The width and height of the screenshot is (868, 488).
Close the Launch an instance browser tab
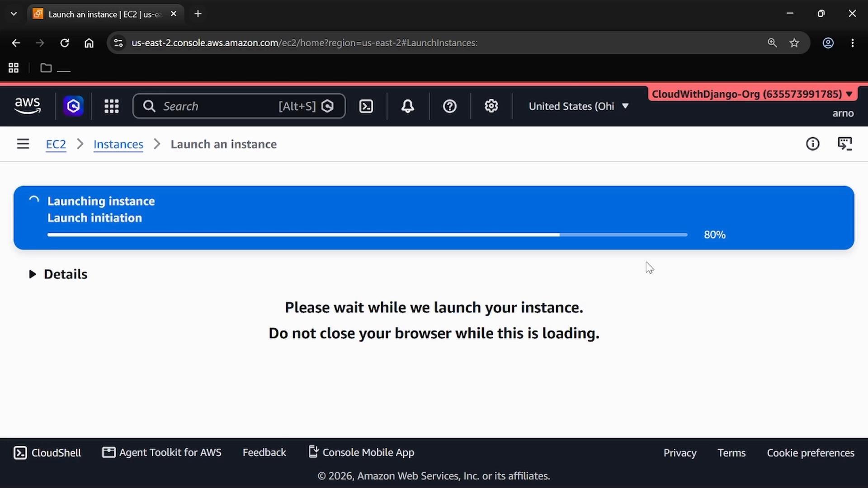(x=174, y=14)
